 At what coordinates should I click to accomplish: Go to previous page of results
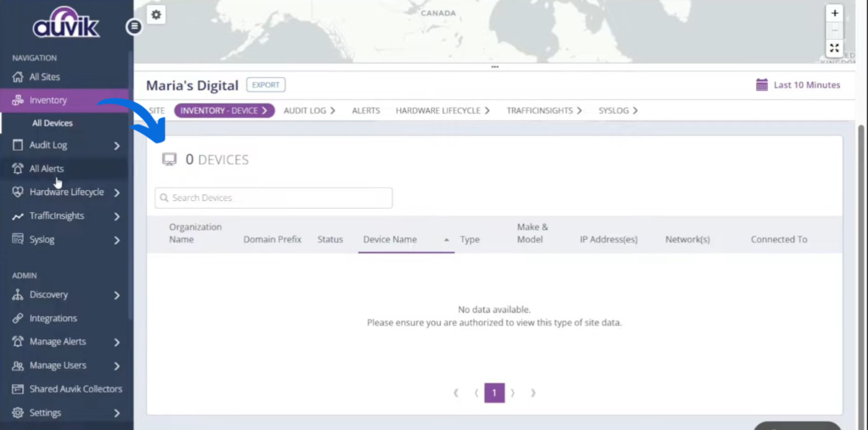pyautogui.click(x=476, y=393)
